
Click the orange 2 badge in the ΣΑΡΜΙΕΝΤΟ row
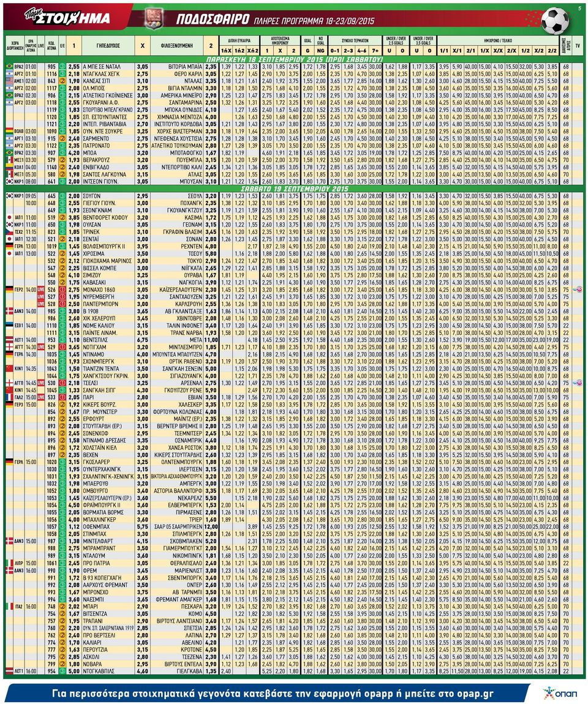coord(62,138)
